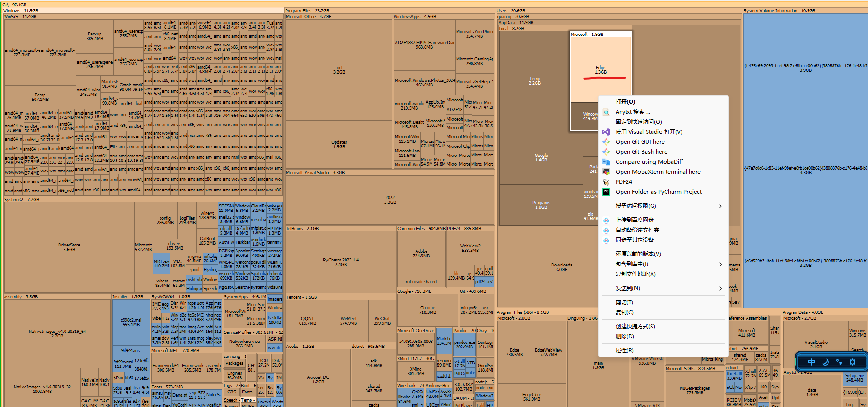The width and height of the screenshot is (868, 407).
Task: Click the PDF24 sheep icon
Action: pos(606,182)
